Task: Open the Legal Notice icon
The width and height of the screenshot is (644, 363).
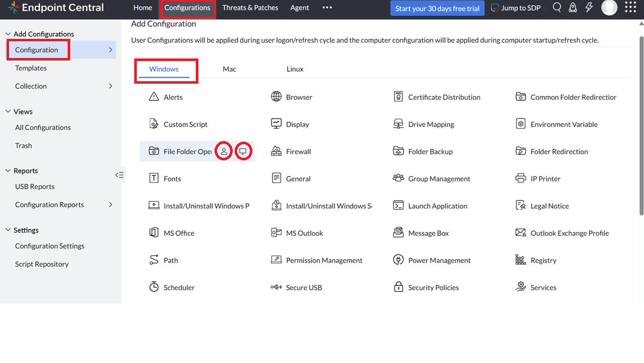Action: click(521, 205)
